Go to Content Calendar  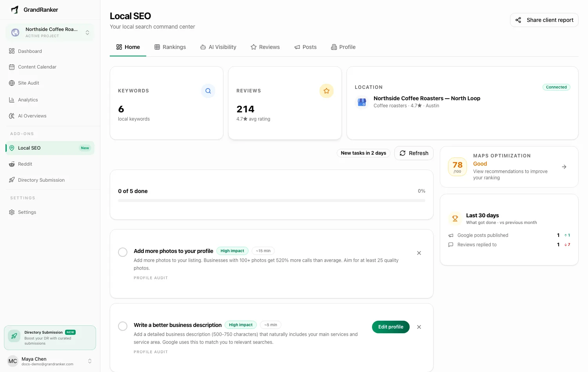point(50,67)
